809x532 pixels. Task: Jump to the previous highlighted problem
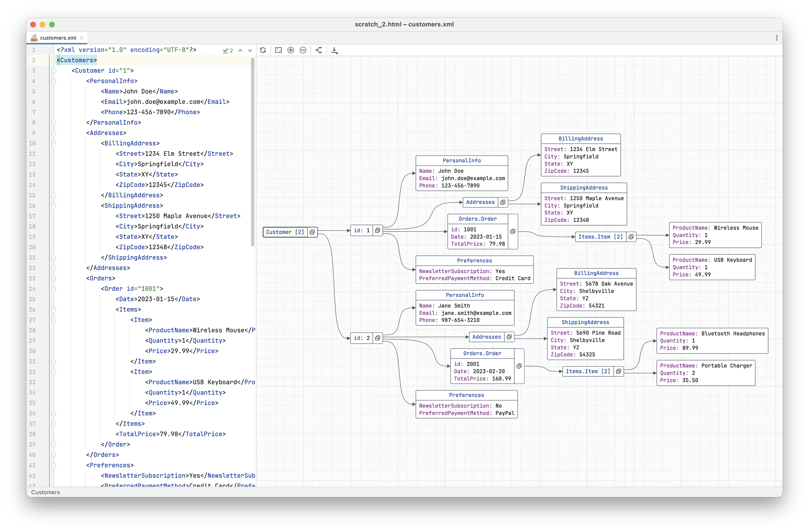[x=240, y=51]
